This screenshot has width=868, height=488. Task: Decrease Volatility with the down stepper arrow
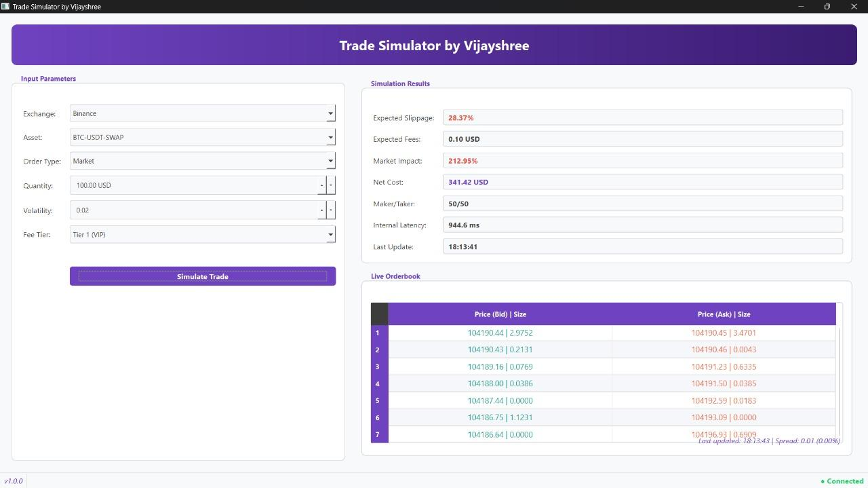[331, 210]
